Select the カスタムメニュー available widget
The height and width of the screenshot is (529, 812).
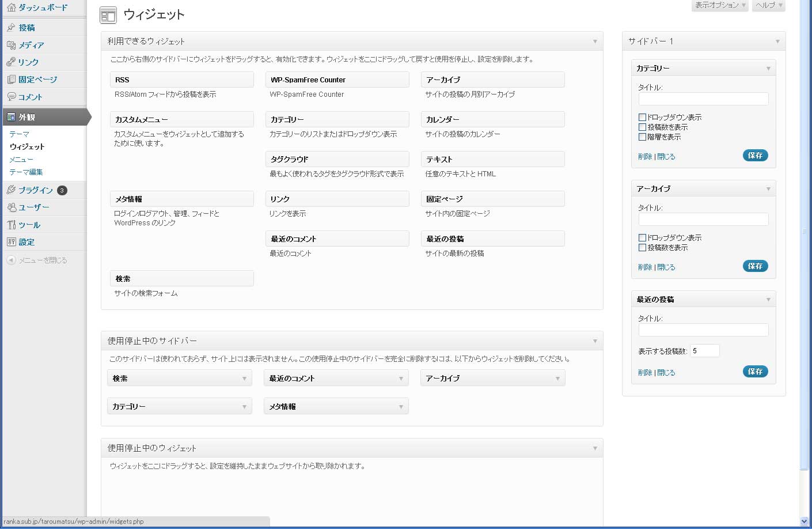pos(182,119)
